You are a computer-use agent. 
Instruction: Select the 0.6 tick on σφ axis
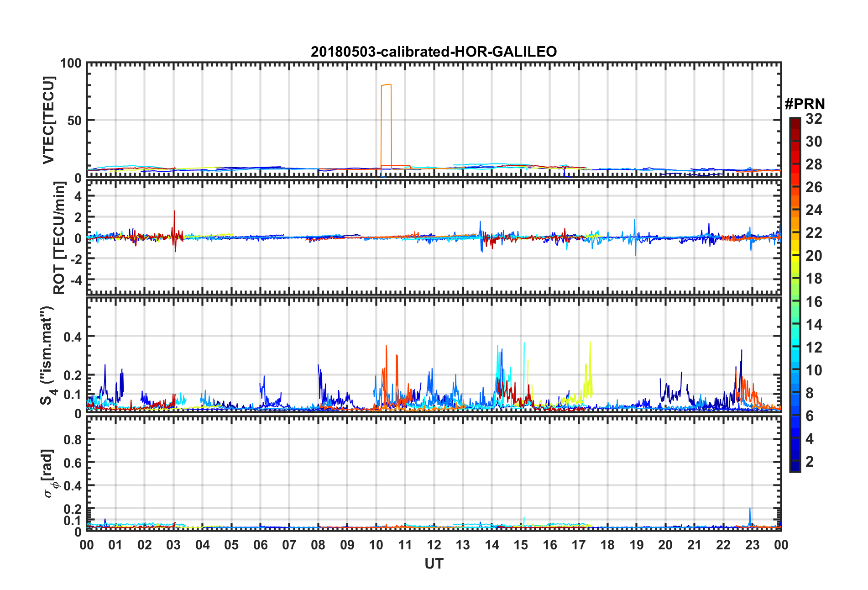pyautogui.click(x=73, y=463)
